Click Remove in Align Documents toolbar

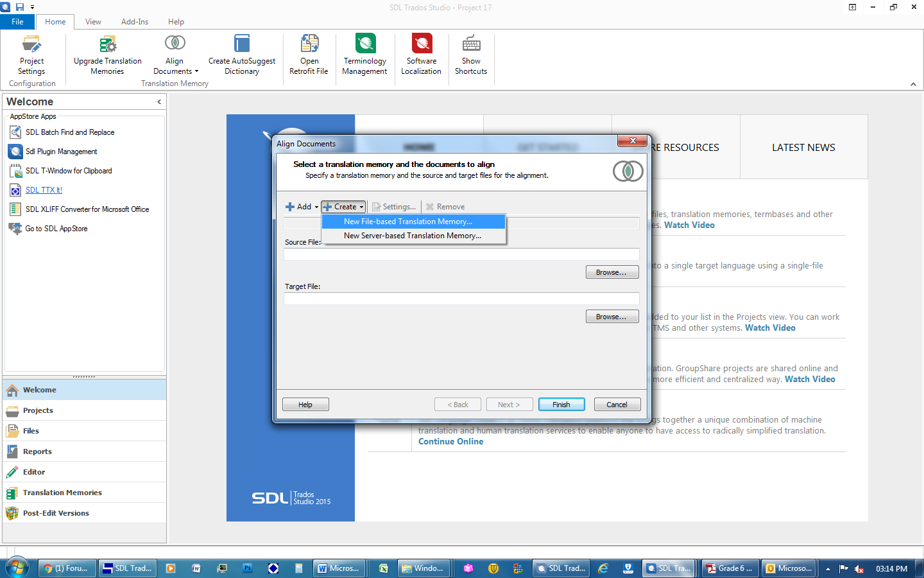445,207
